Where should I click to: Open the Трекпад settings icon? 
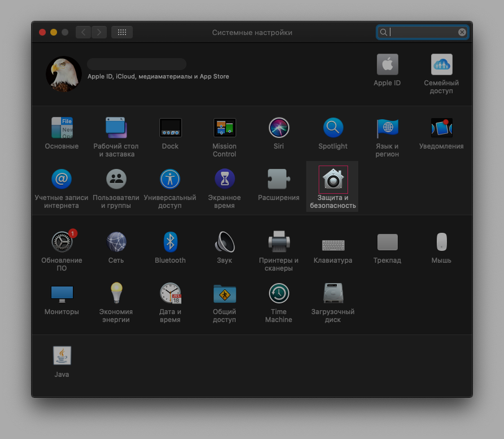(387, 242)
